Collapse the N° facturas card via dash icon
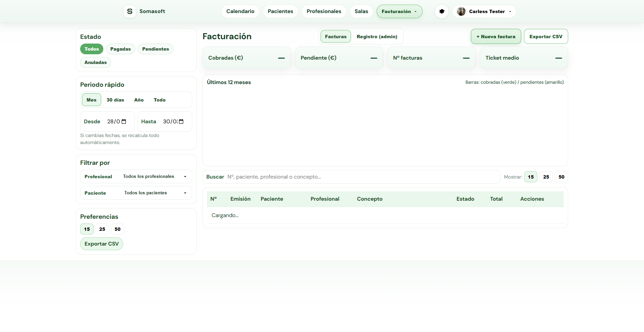Viewport: 644px width, 332px height. point(466,58)
